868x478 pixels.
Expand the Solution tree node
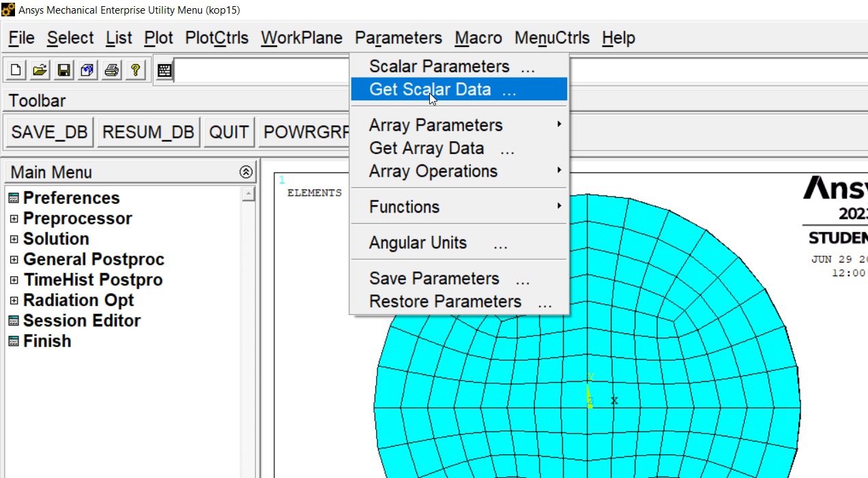[x=14, y=239]
